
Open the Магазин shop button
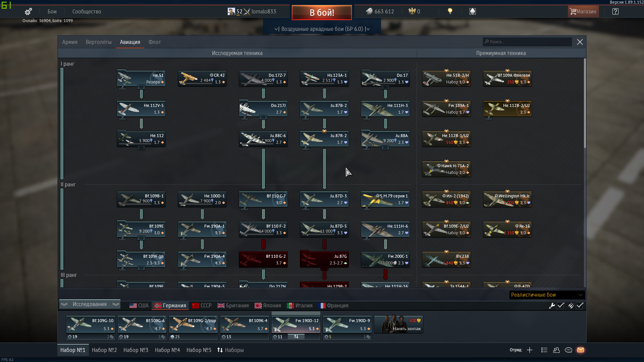tap(583, 11)
